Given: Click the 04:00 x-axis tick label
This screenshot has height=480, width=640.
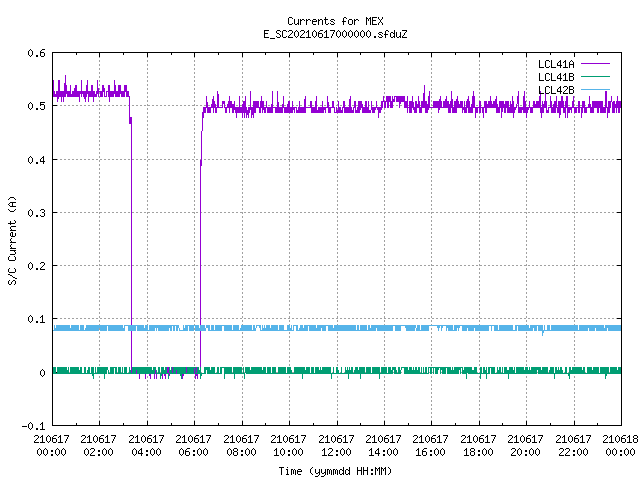Looking at the screenshot, I should 146,452.
